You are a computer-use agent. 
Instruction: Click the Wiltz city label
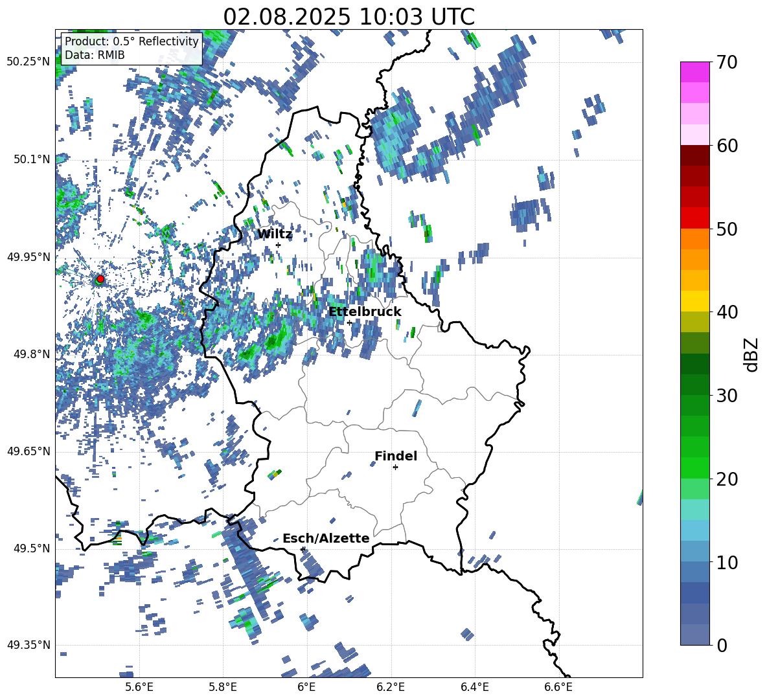pyautogui.click(x=275, y=234)
